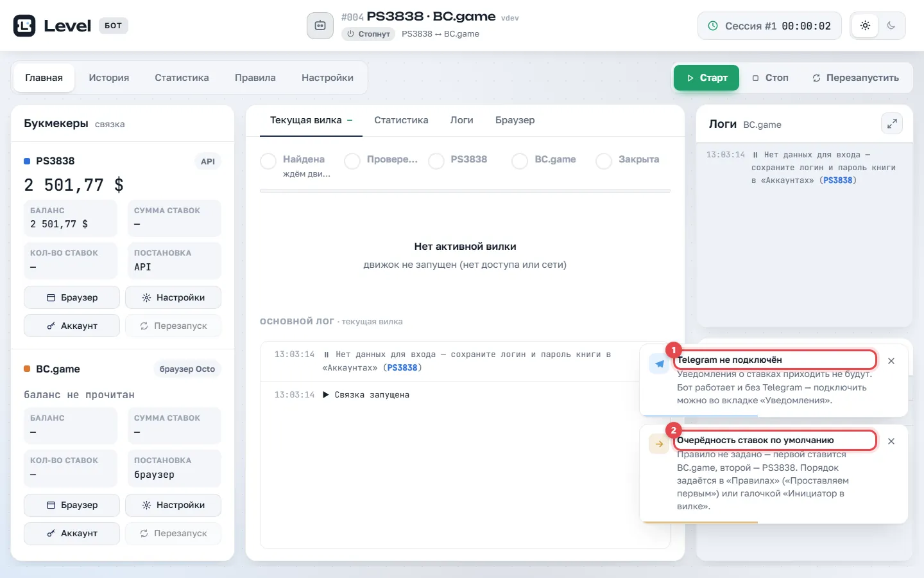Show the Логи tab in the center panel

462,121
